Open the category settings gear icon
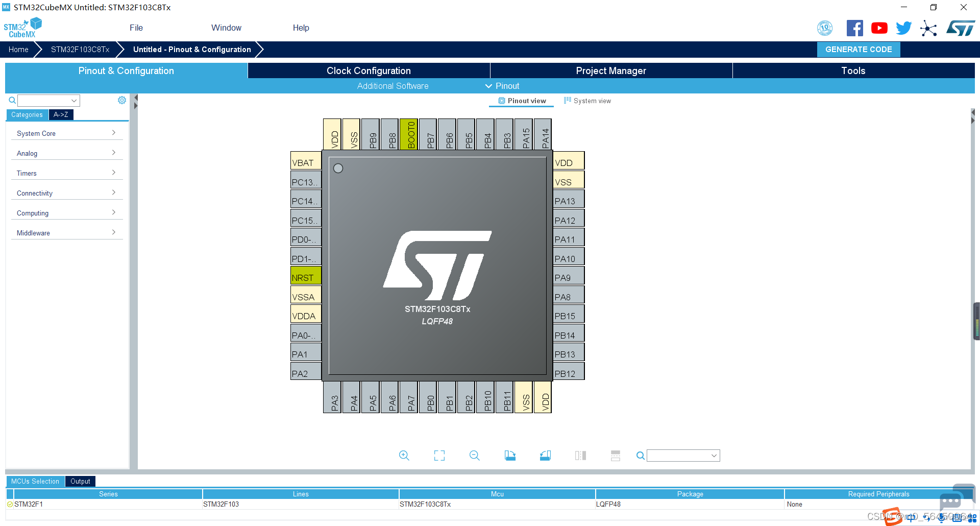This screenshot has height=526, width=980. (122, 100)
